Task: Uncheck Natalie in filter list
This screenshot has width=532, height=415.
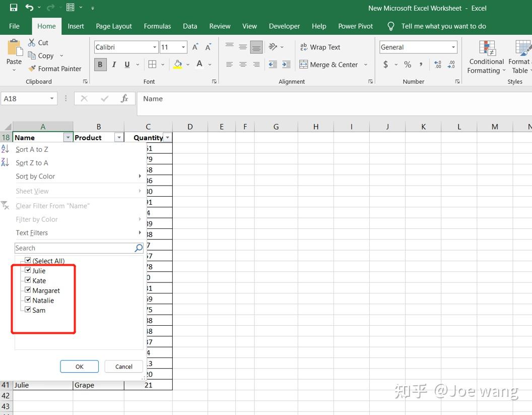Action: point(28,300)
